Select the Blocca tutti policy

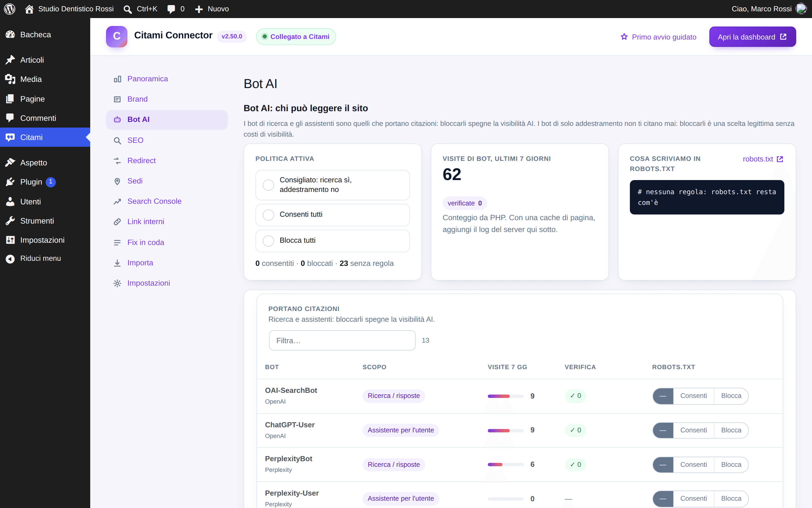(332, 240)
